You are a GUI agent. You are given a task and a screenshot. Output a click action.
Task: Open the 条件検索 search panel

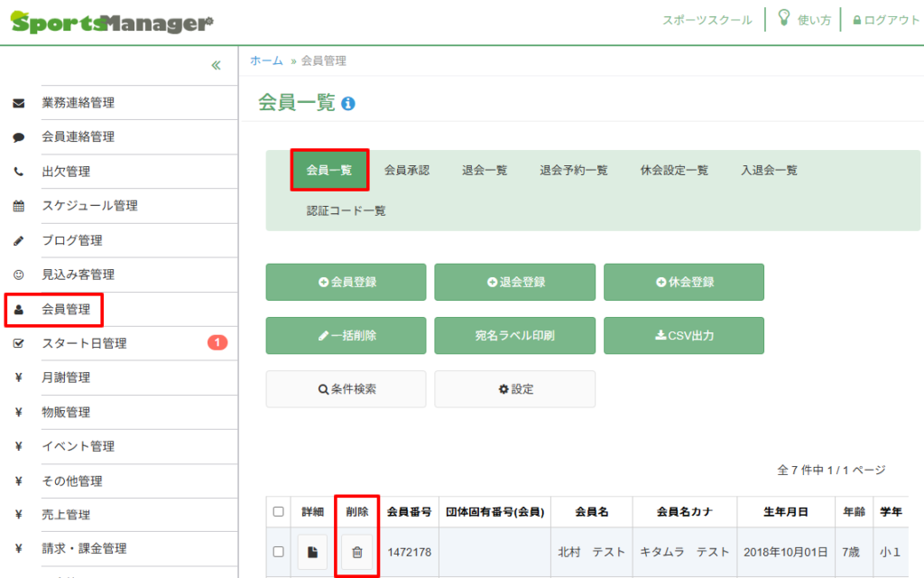coord(346,389)
